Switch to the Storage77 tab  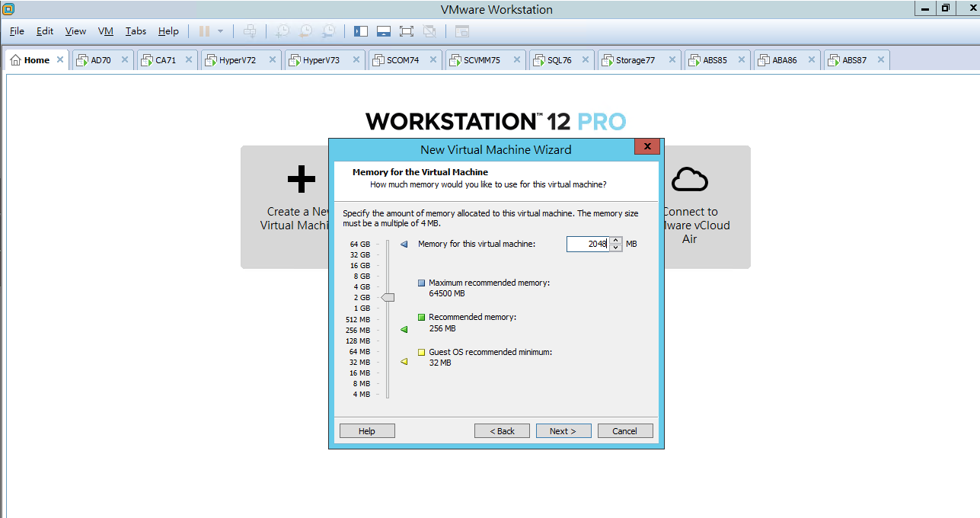[x=638, y=60]
